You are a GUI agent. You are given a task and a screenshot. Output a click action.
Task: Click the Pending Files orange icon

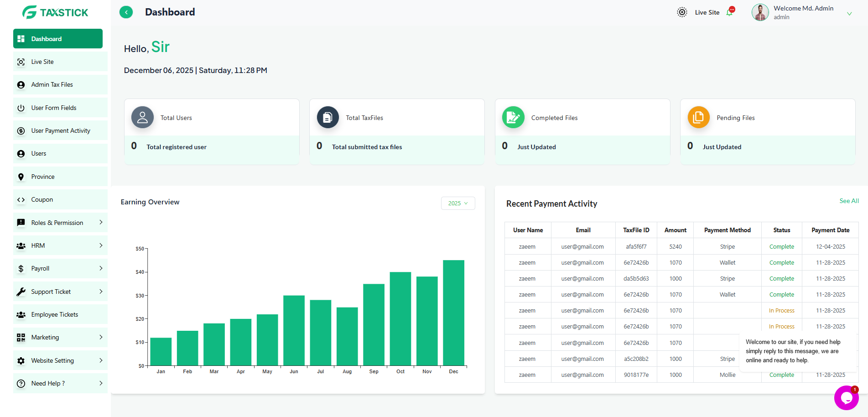pos(698,118)
